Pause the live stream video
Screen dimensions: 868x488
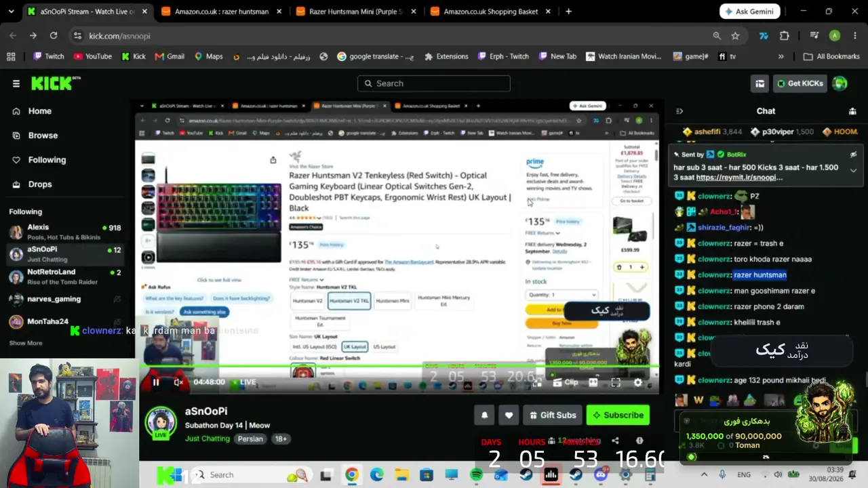click(x=155, y=382)
